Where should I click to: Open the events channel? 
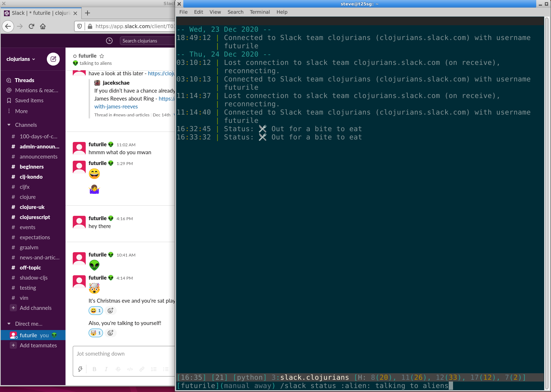click(x=33, y=227)
